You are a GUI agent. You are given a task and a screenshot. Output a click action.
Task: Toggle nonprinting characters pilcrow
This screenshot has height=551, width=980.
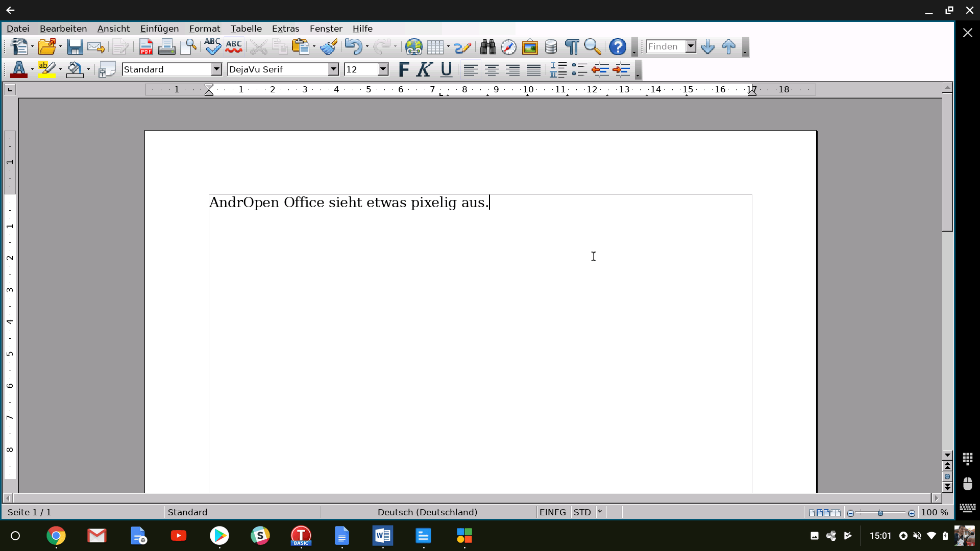point(572,47)
